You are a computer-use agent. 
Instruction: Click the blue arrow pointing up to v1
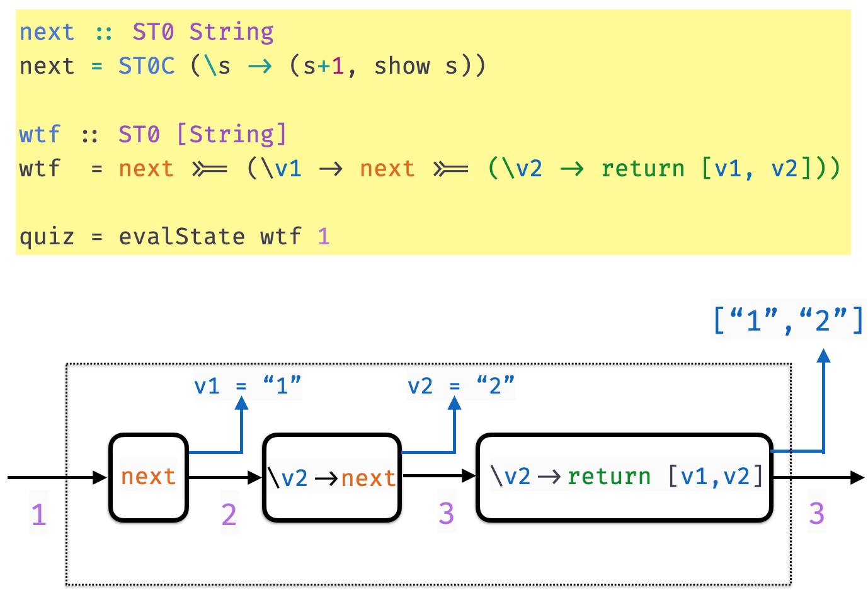(242, 404)
